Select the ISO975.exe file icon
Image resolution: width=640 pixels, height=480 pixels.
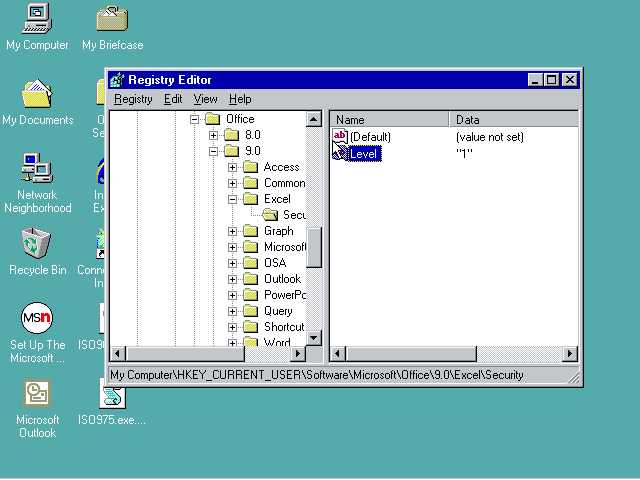(x=112, y=396)
